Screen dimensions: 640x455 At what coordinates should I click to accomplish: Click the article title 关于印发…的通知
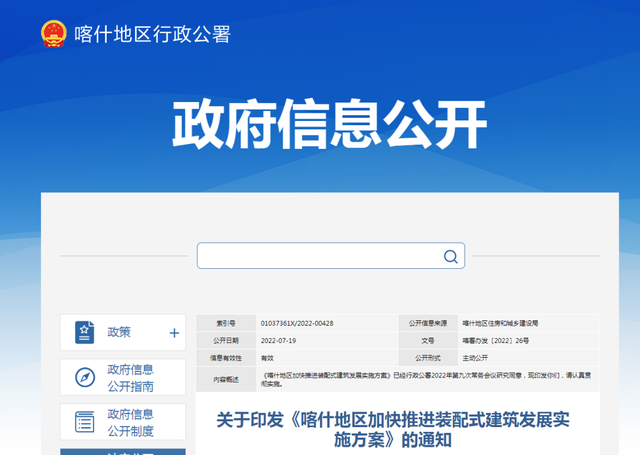(x=393, y=430)
